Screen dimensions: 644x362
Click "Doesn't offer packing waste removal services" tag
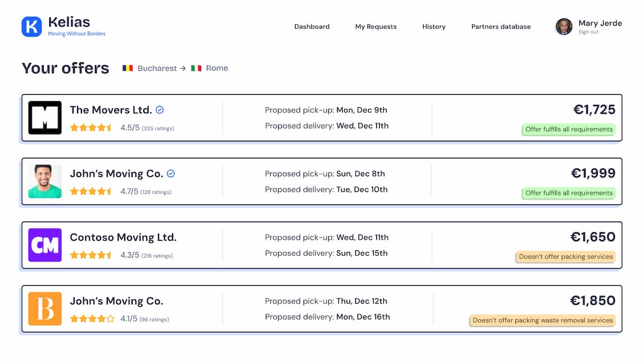[x=542, y=320]
